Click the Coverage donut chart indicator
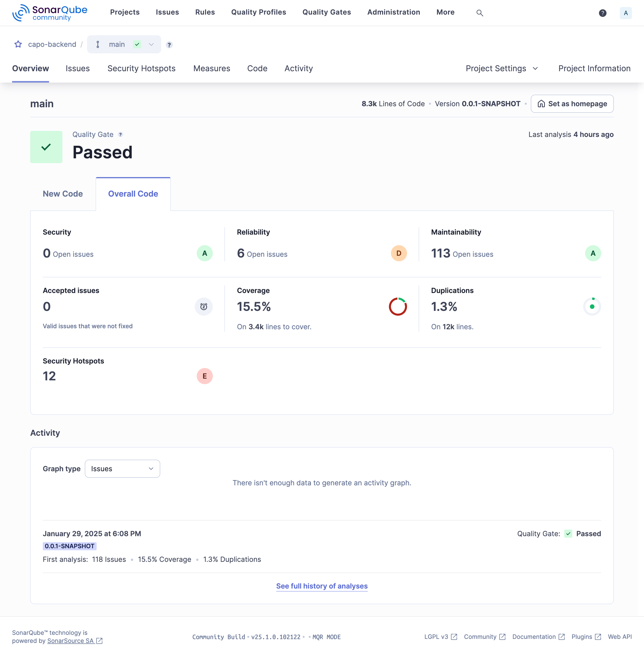Image resolution: width=644 pixels, height=657 pixels. (x=397, y=307)
